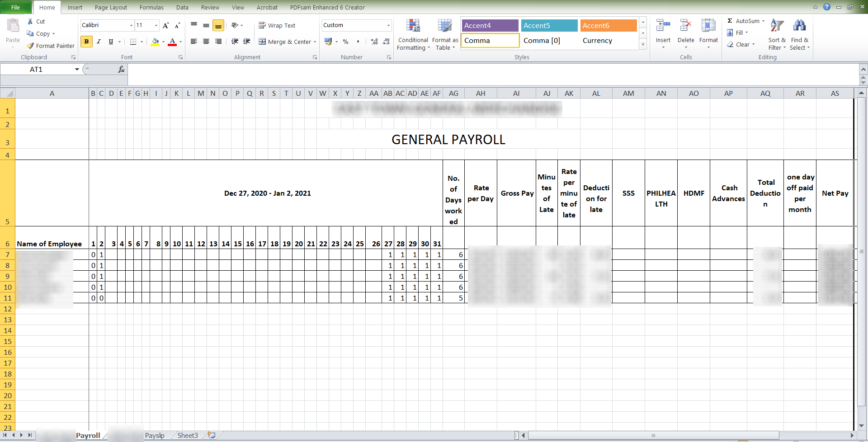Open the Payslip sheet tab
This screenshot has width=868, height=442.
coord(155,436)
